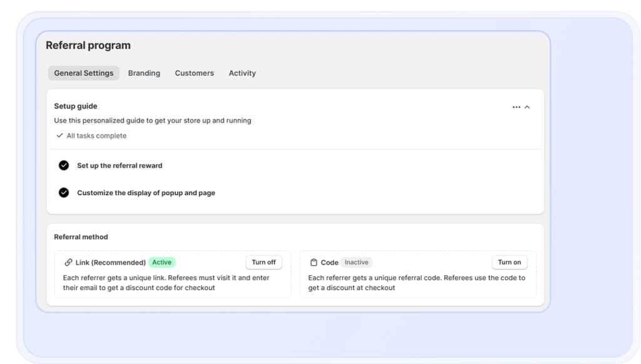Click the Active status badge
The image size is (641, 364).
[x=162, y=262]
